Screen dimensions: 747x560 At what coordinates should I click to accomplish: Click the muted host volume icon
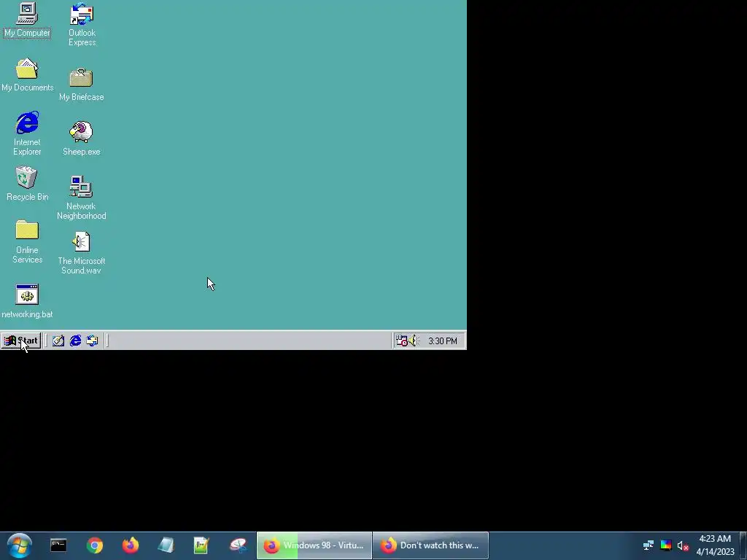pos(683,545)
